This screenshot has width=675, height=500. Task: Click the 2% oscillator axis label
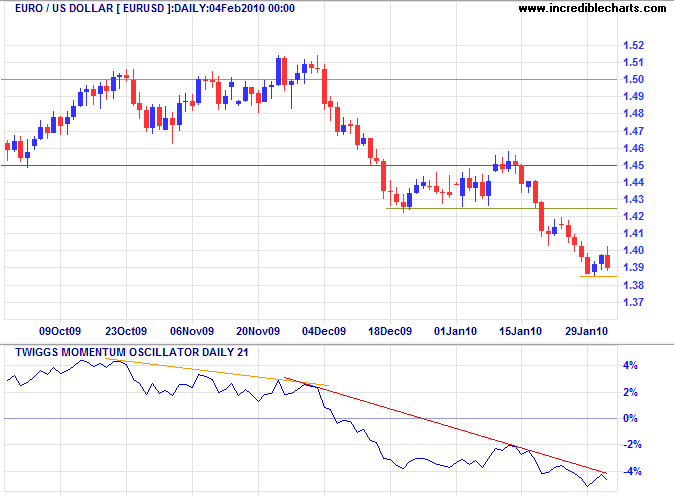pos(630,392)
